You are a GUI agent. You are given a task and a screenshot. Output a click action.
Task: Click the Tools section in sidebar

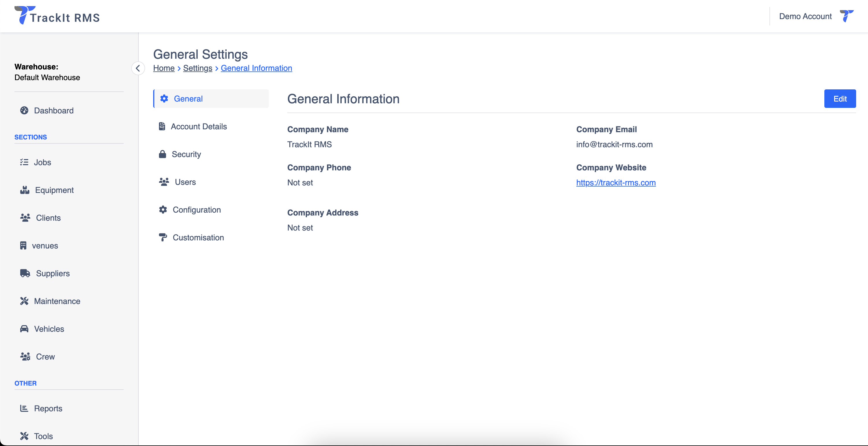(x=43, y=436)
